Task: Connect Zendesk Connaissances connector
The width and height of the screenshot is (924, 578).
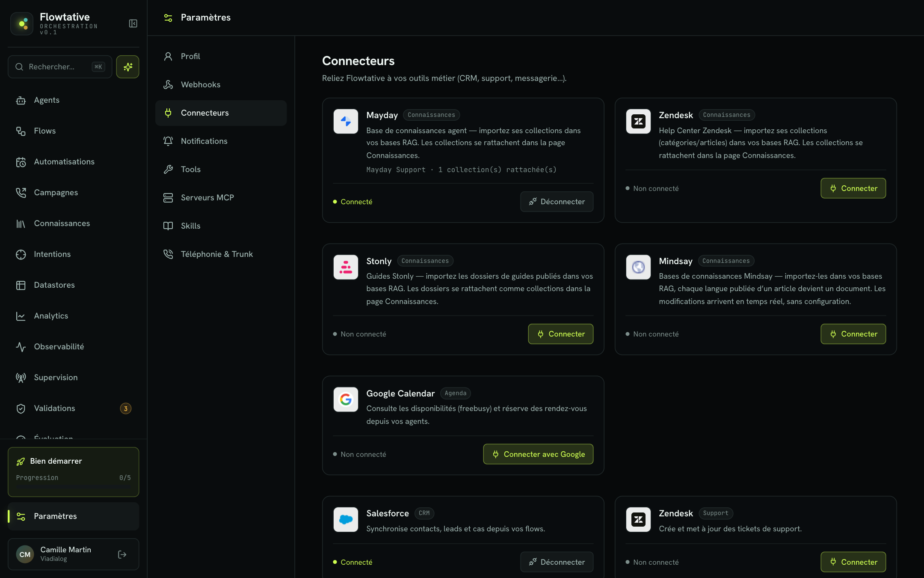Action: click(853, 188)
